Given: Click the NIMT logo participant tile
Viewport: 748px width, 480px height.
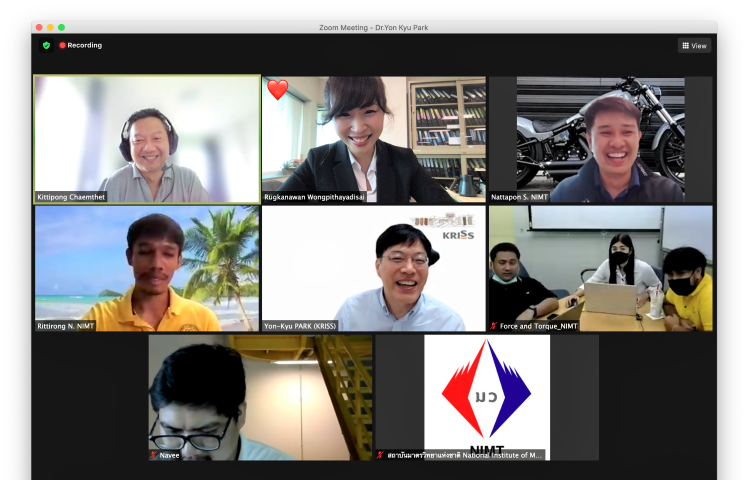Looking at the screenshot, I should 487,397.
